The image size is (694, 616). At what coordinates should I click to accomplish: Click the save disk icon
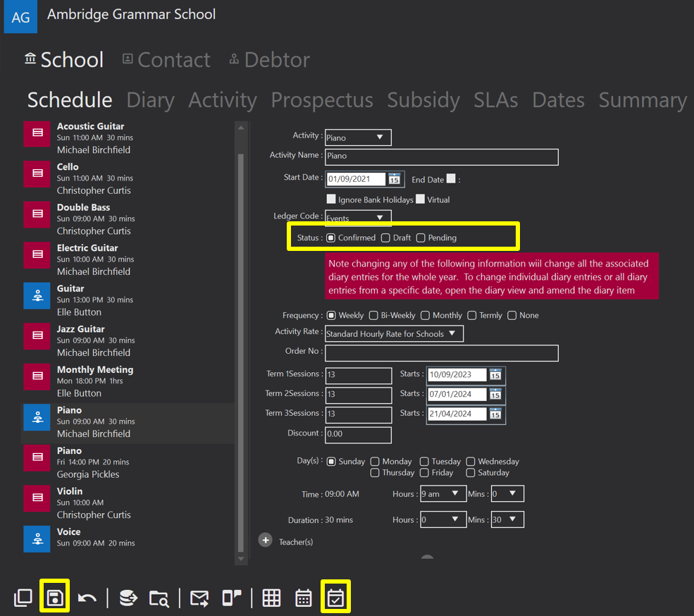[x=54, y=597]
